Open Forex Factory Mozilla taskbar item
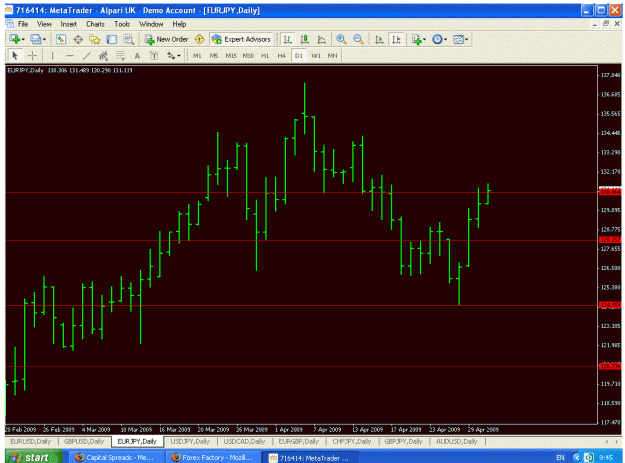This screenshot has width=625, height=463. [213, 457]
